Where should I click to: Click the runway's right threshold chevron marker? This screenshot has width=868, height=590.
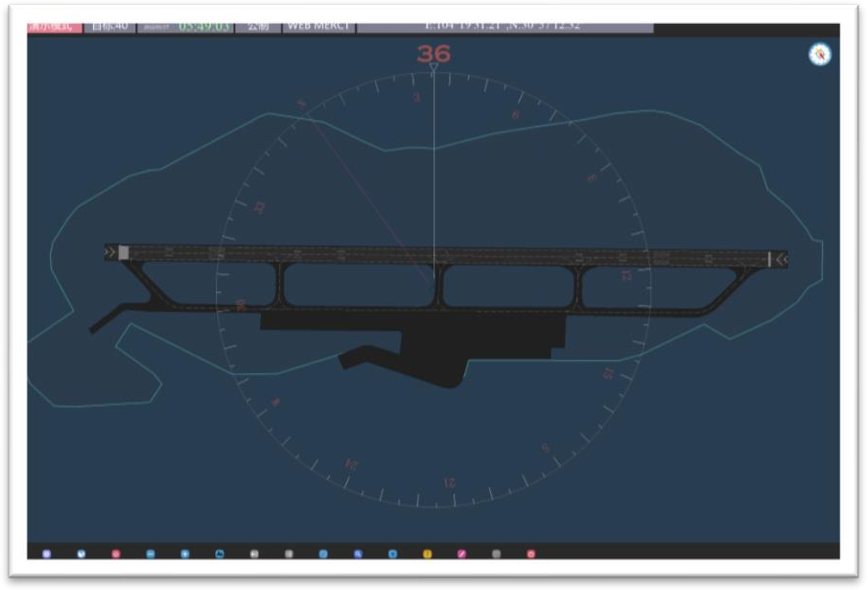[x=781, y=258]
